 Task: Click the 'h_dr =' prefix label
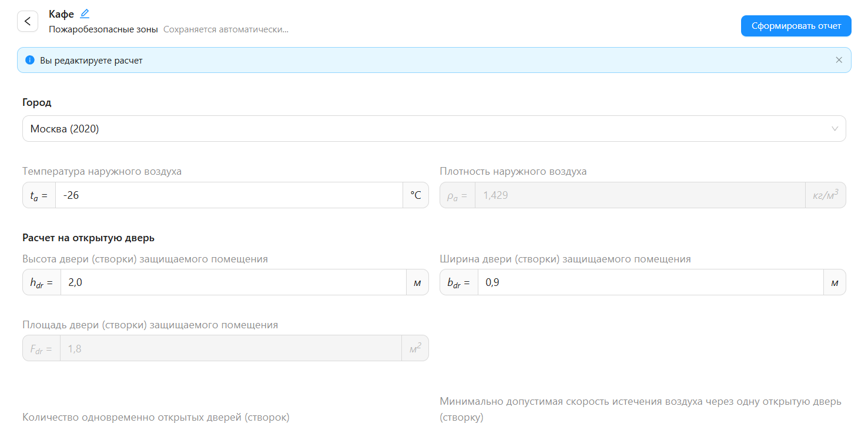[x=41, y=282]
